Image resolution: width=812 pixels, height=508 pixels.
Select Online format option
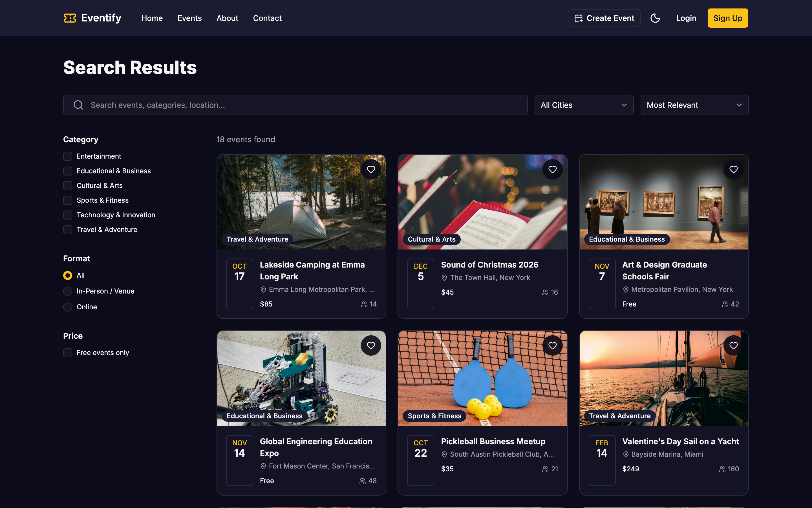(x=68, y=307)
